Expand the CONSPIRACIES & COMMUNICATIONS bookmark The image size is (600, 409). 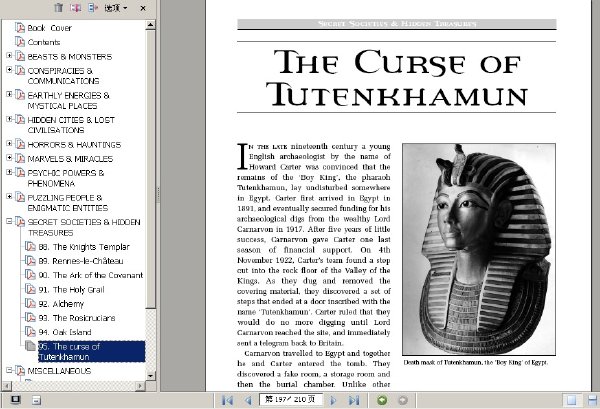pos(9,70)
